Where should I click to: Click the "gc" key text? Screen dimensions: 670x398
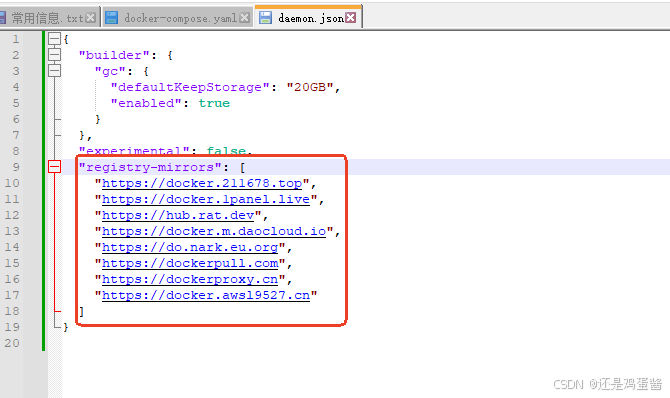[110, 71]
